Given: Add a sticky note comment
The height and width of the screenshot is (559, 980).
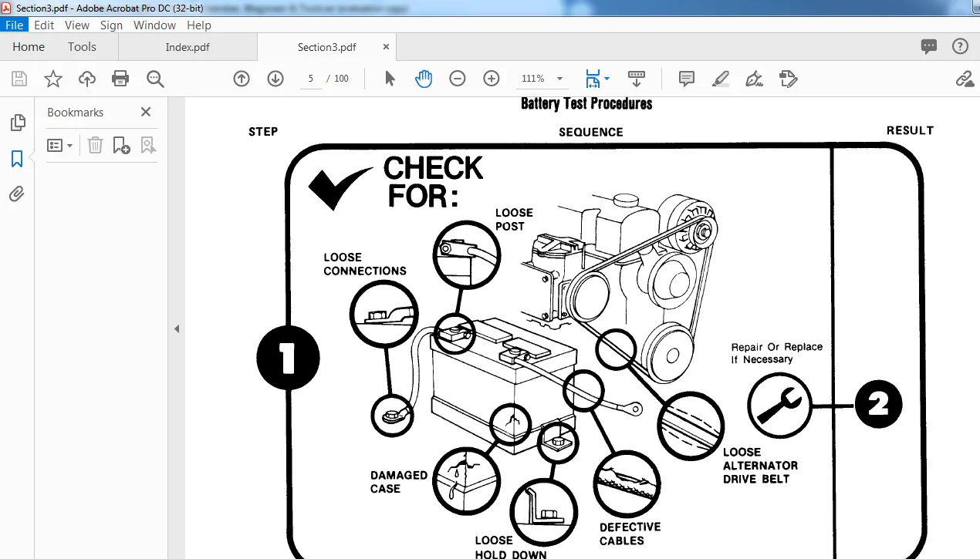Looking at the screenshot, I should point(686,79).
